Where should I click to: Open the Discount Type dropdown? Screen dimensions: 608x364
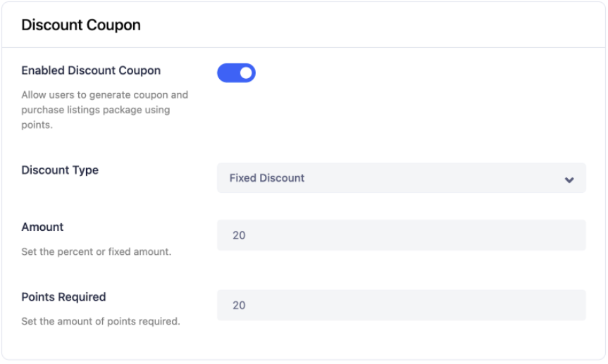401,178
